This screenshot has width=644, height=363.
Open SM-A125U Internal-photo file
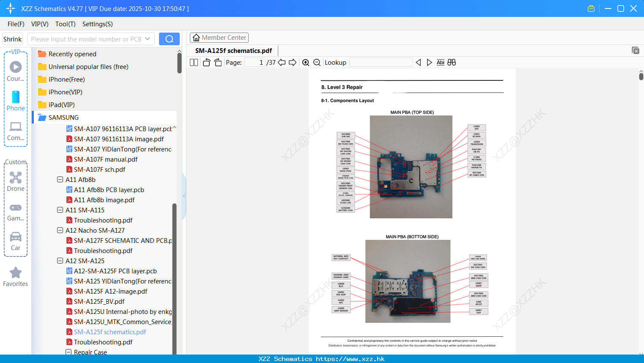(119, 312)
